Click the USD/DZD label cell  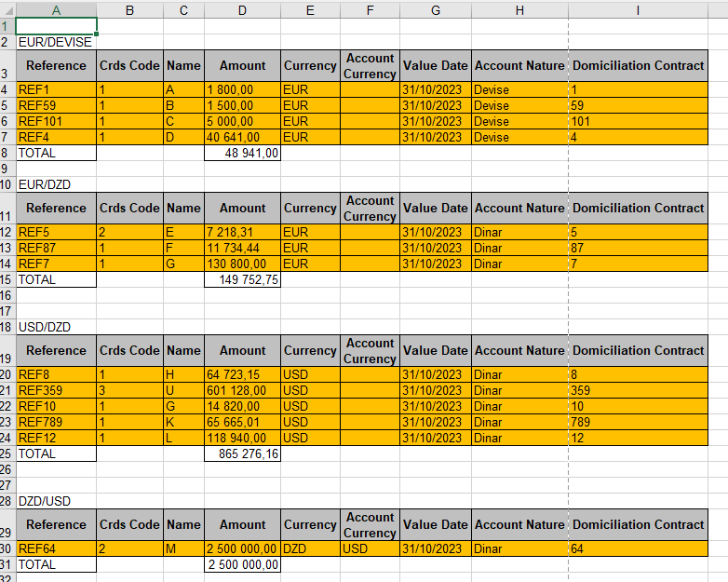56,327
